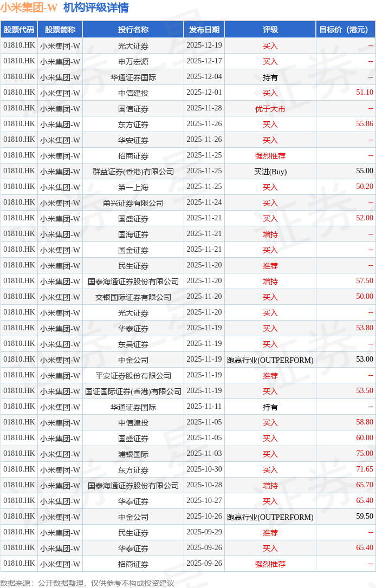Click 第一上海 broker name

point(133,187)
